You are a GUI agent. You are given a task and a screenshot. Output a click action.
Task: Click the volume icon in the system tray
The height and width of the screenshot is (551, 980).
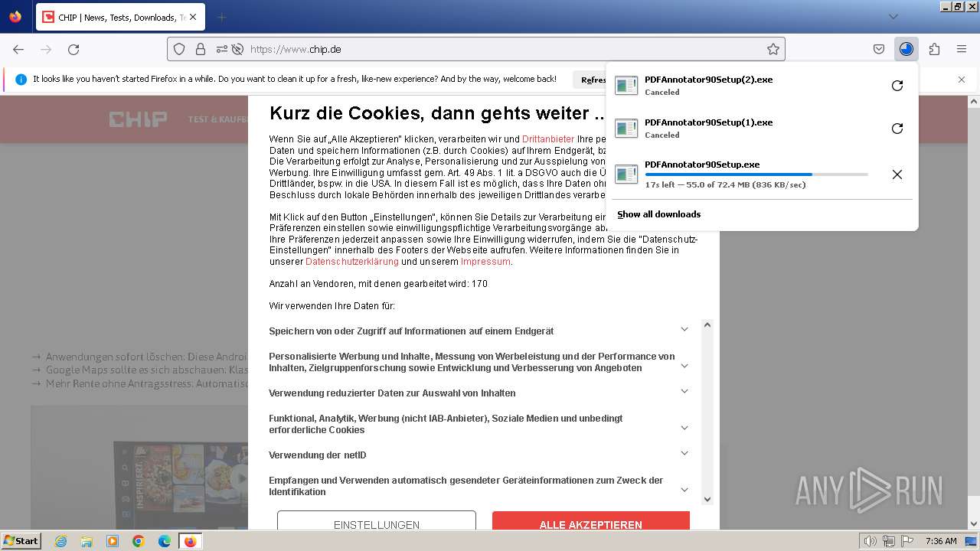coord(870,541)
